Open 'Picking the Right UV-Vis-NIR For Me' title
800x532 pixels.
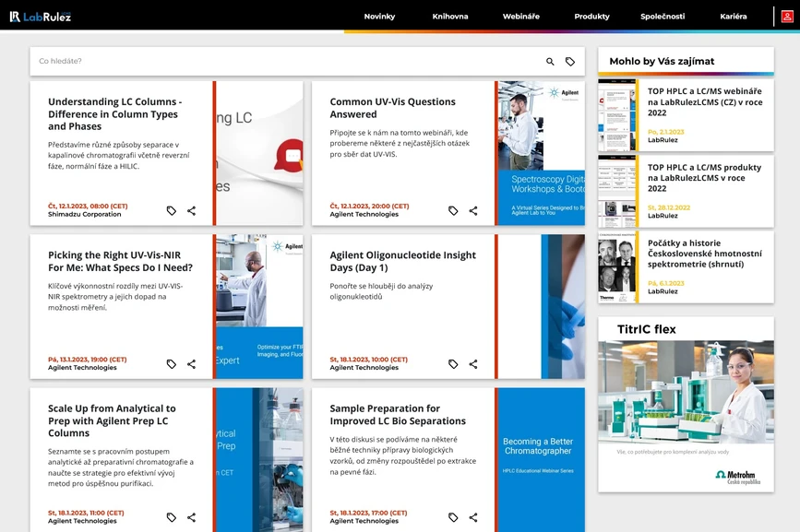(x=120, y=261)
